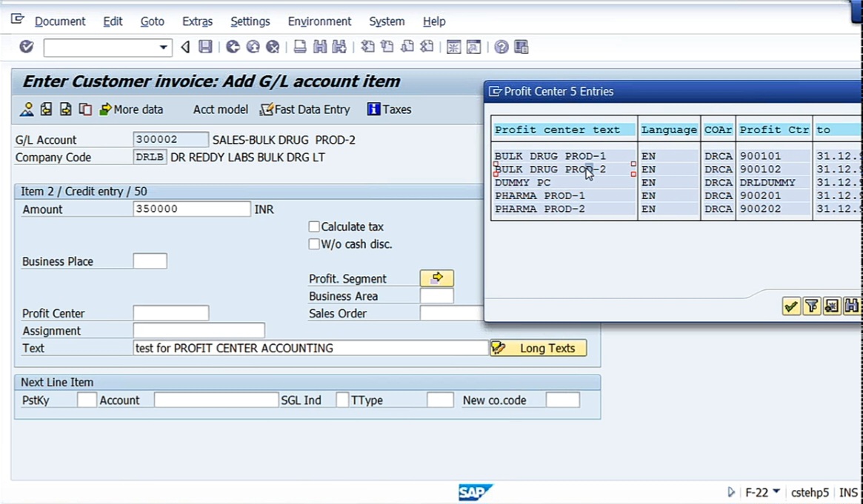Click the New co.code input field
863x504 pixels.
(x=562, y=400)
